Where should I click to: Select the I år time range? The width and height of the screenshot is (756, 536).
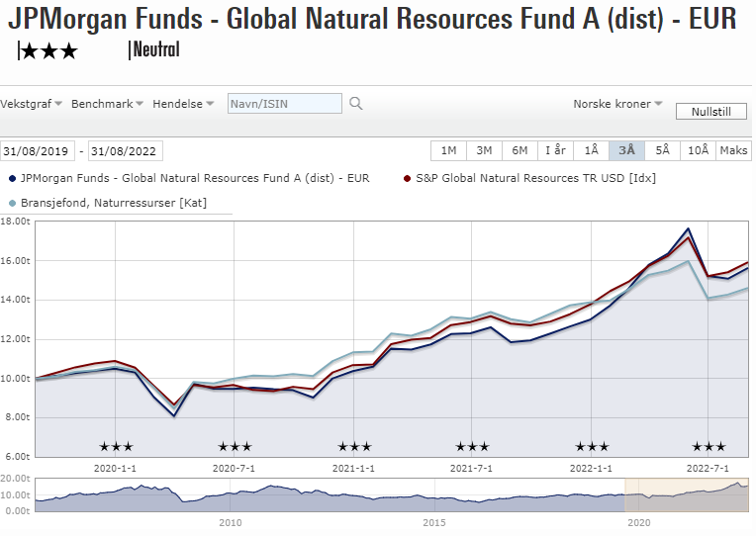tap(555, 150)
